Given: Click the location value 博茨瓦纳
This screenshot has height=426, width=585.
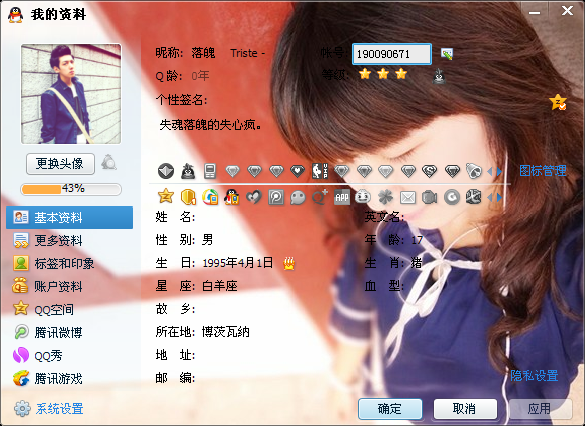Looking at the screenshot, I should [x=226, y=332].
